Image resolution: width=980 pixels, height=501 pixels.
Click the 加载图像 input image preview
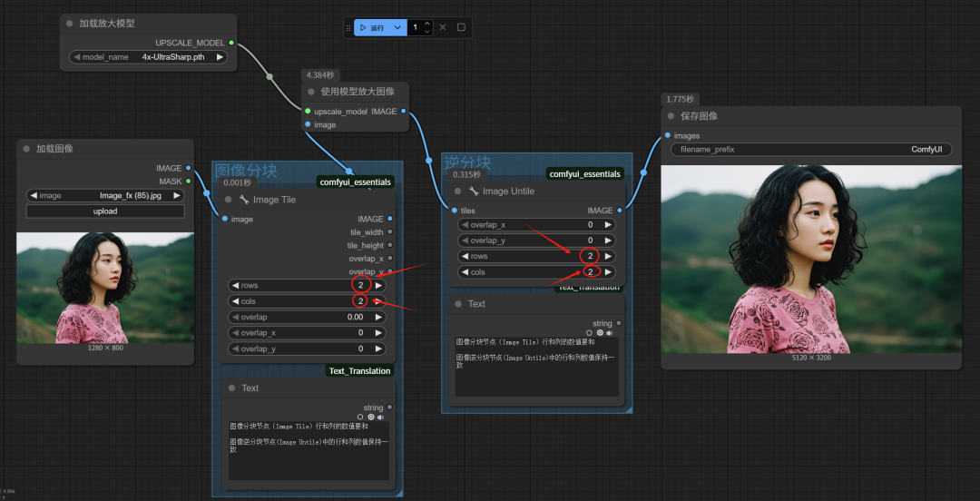(105, 288)
